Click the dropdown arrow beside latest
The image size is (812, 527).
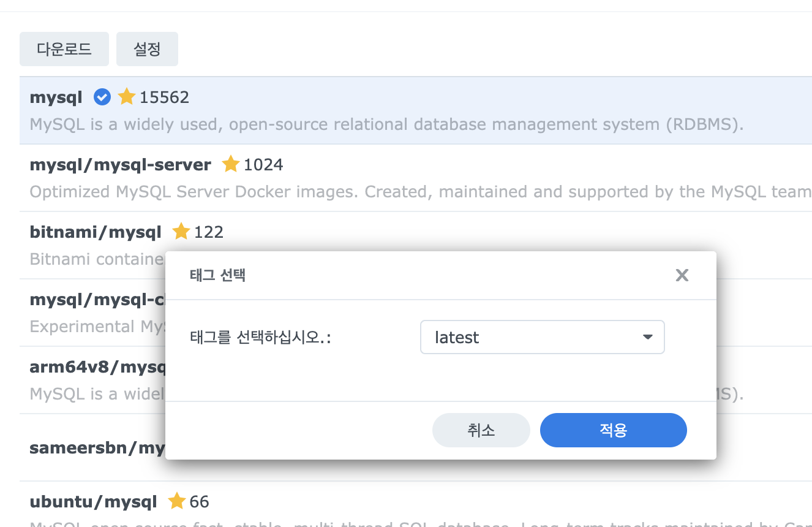point(647,337)
